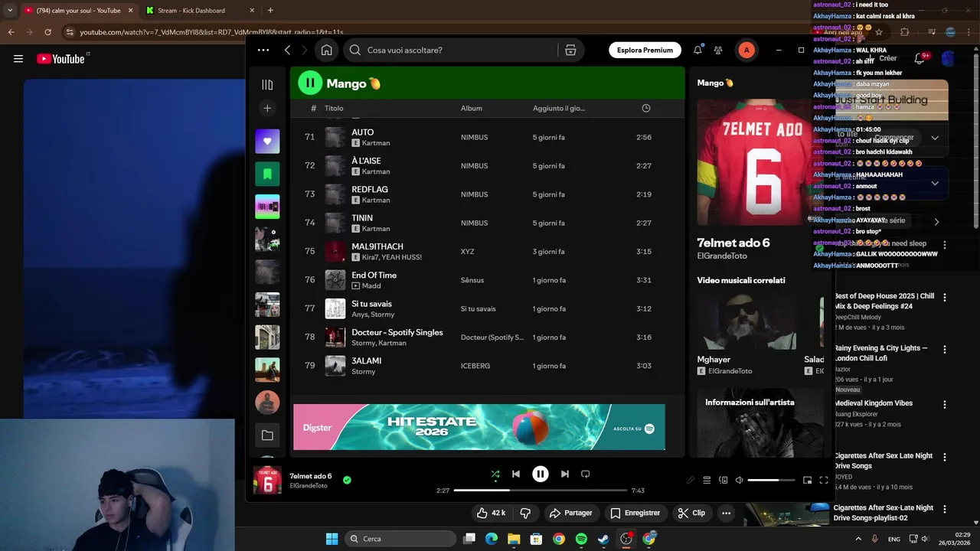This screenshot has height=551, width=980.
Task: Select track À L'AISE
Action: click(487, 165)
